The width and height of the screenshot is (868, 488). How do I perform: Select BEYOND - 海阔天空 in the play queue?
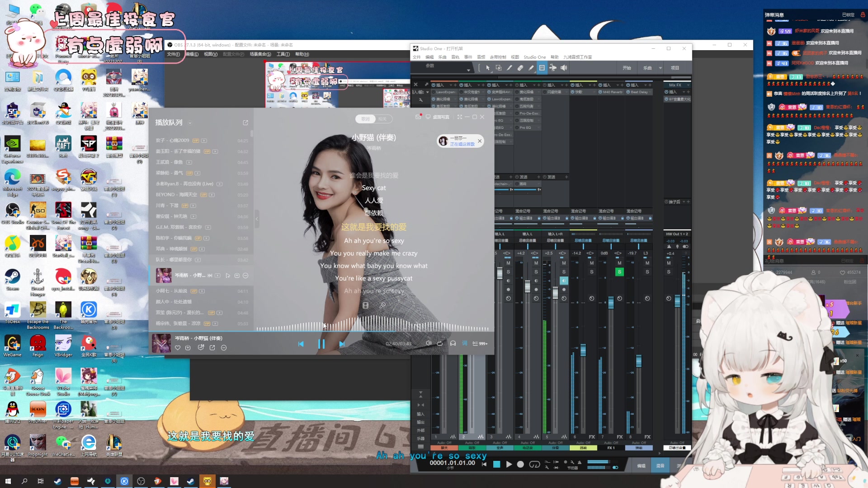(x=176, y=195)
